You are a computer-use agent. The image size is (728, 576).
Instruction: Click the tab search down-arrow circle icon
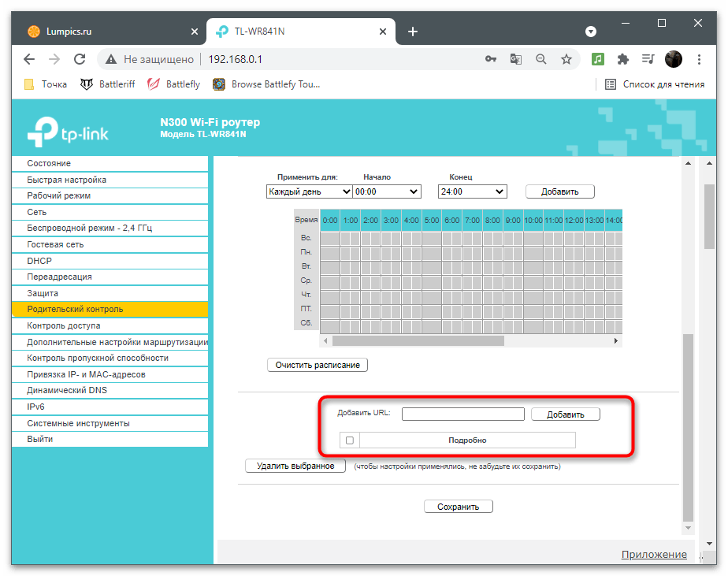click(x=591, y=31)
